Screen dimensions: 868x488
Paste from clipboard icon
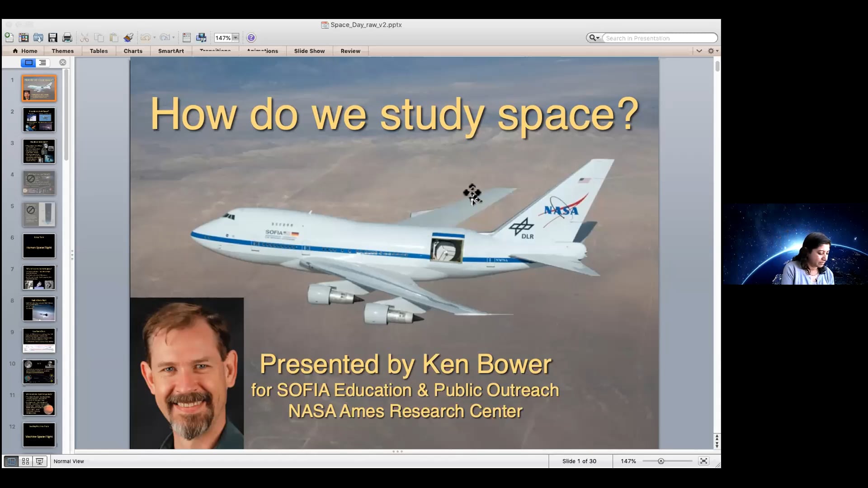pyautogui.click(x=113, y=38)
